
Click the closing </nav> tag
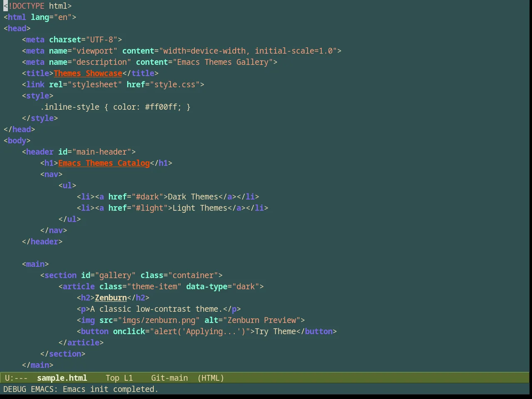coord(54,230)
